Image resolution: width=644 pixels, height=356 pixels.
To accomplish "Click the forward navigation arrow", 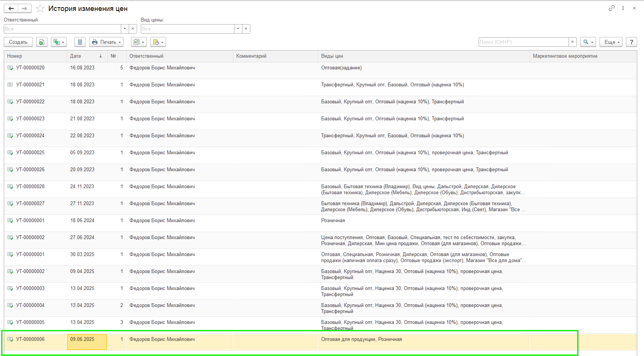I will (25, 8).
